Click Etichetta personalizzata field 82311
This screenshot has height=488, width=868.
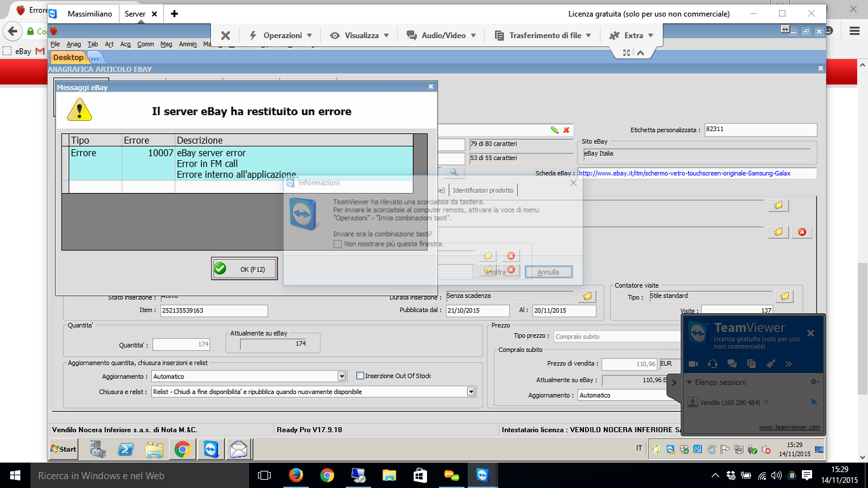(x=760, y=129)
